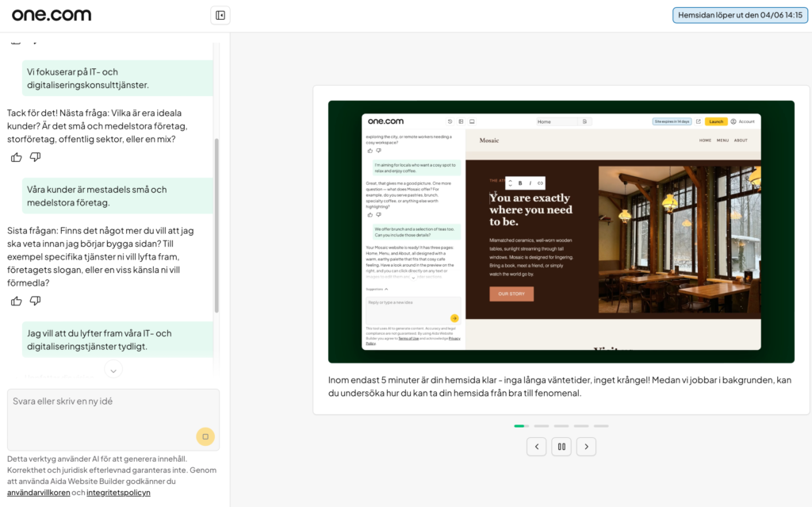Click Account in the preview image
812x507 pixels.
(x=742, y=121)
